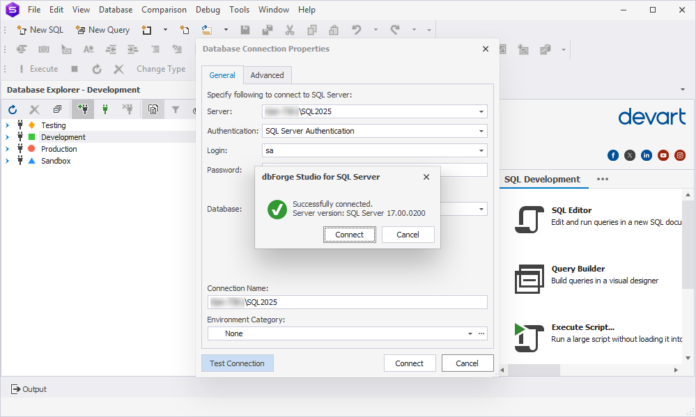
Task: Click the Disconnect plug icon
Action: 128,109
